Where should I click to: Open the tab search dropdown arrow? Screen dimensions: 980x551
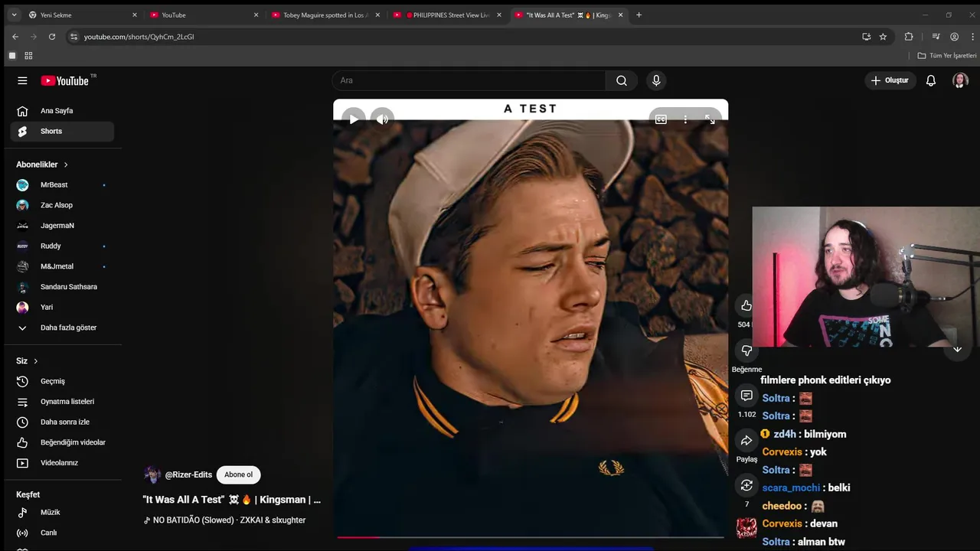(13, 15)
